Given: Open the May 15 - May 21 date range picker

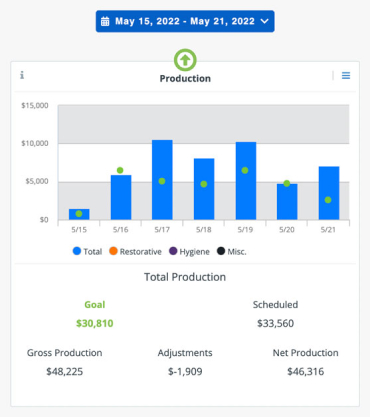Looking at the screenshot, I should pyautogui.click(x=185, y=21).
